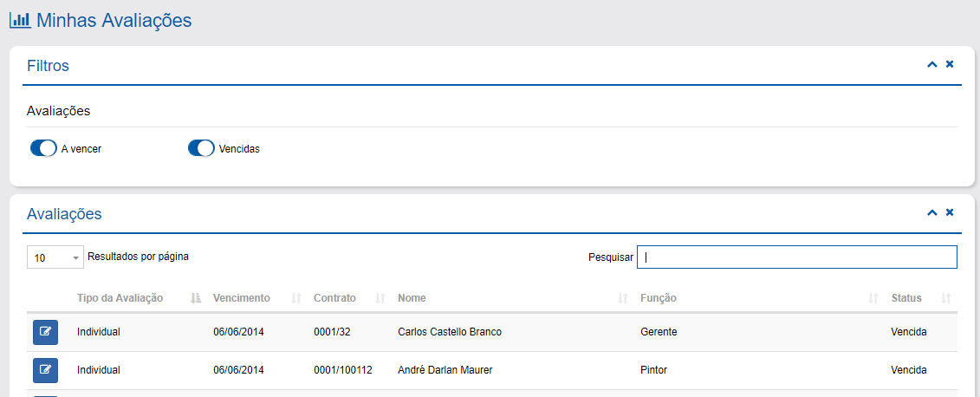Sort table by Status sort arrows
This screenshot has width=980, height=397.
point(946,298)
